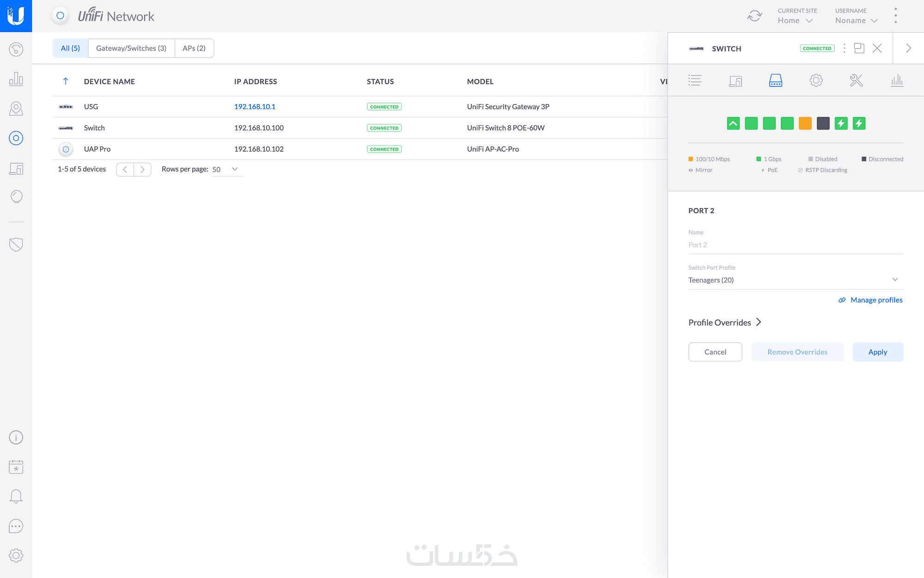The height and width of the screenshot is (578, 924).
Task: Open the Tools wrench tab in the Switch panel
Action: tap(856, 80)
